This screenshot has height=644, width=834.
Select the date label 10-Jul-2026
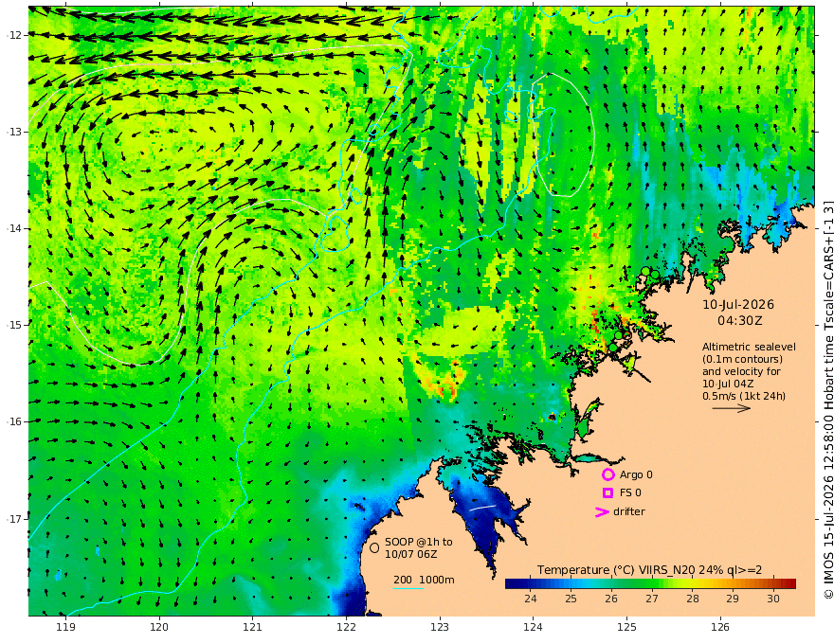[x=738, y=304]
